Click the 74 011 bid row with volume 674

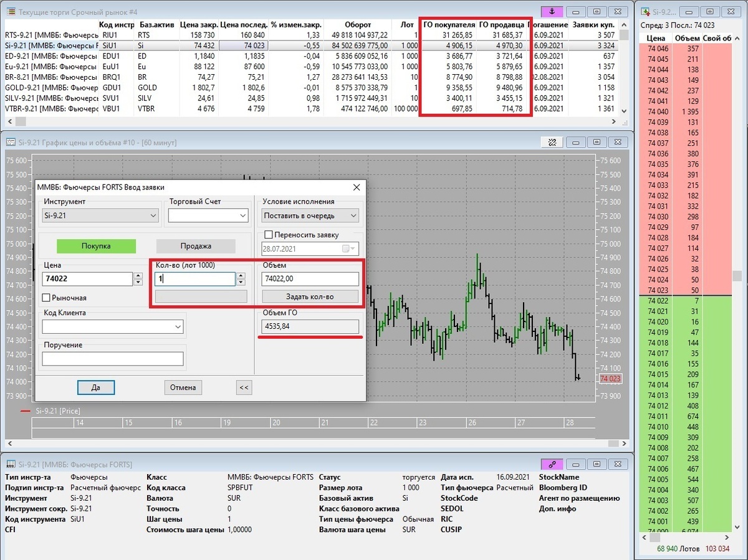(686, 416)
